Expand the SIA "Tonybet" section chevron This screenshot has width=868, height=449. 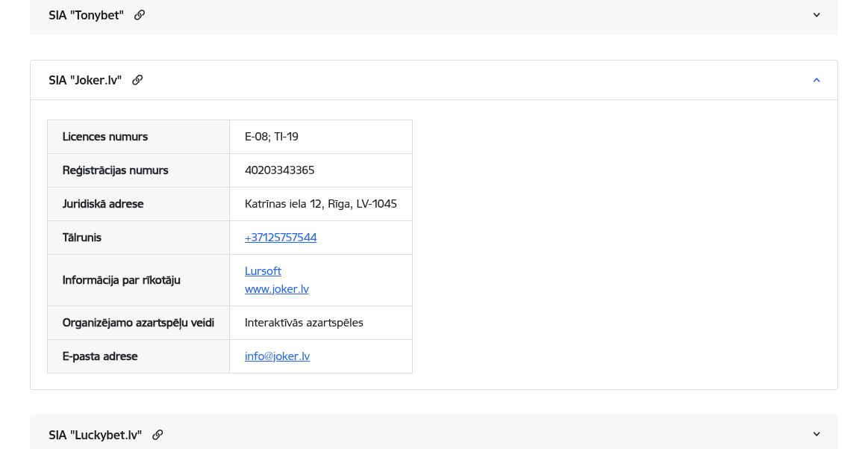tap(817, 15)
